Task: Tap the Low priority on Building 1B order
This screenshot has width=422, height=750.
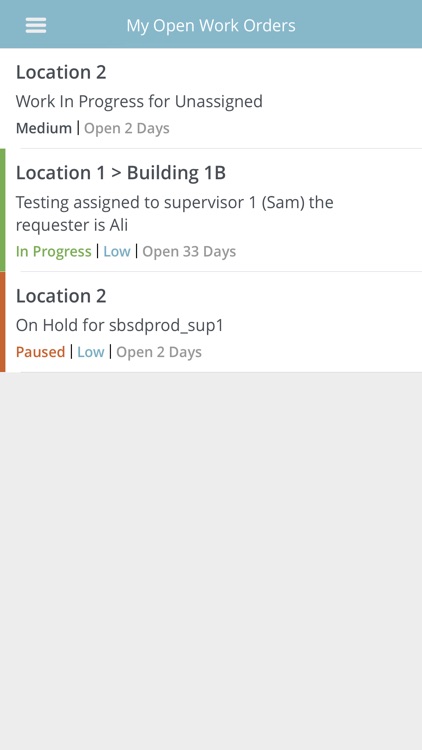Action: [117, 252]
